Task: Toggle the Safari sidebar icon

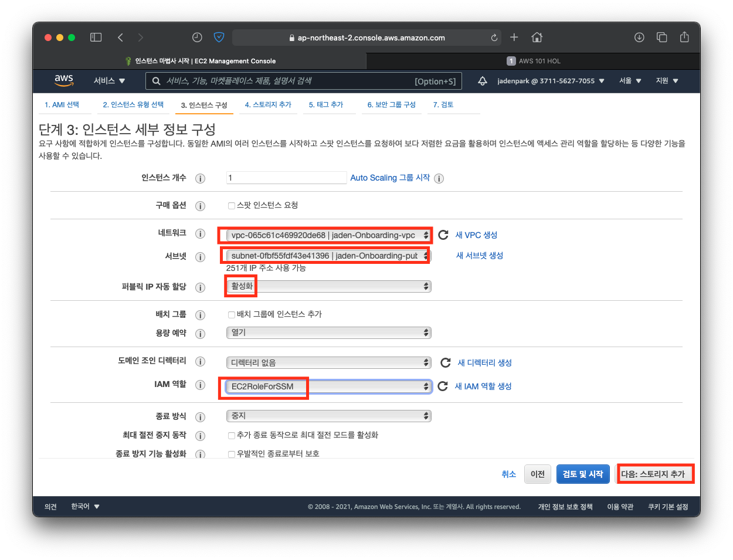Action: (x=96, y=38)
